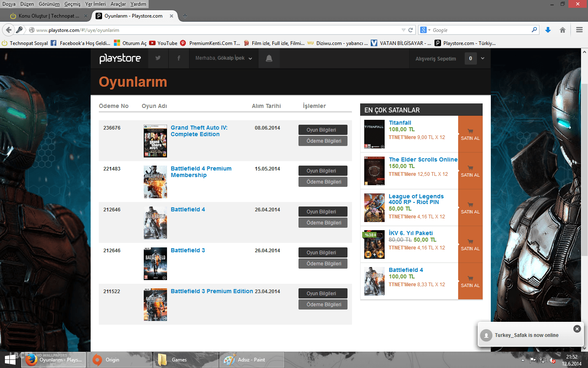This screenshot has width=588, height=368.
Task: Click the system tray volume icon
Action: point(552,360)
